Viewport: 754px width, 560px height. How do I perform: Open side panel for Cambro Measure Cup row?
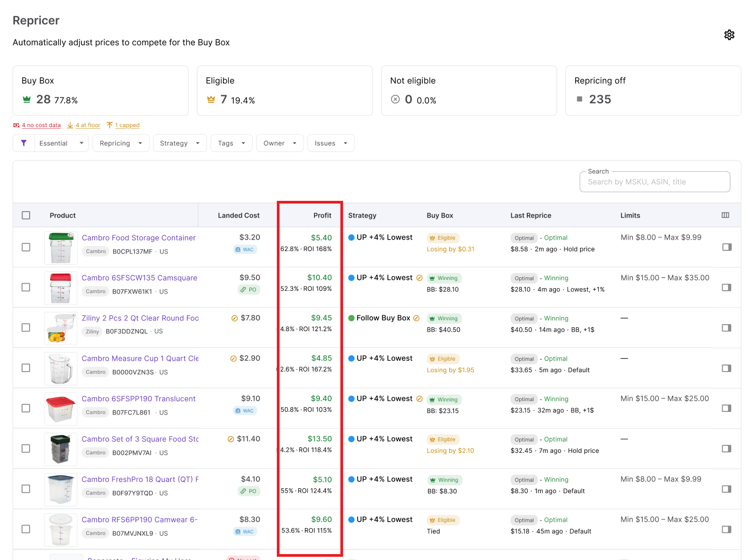point(727,368)
